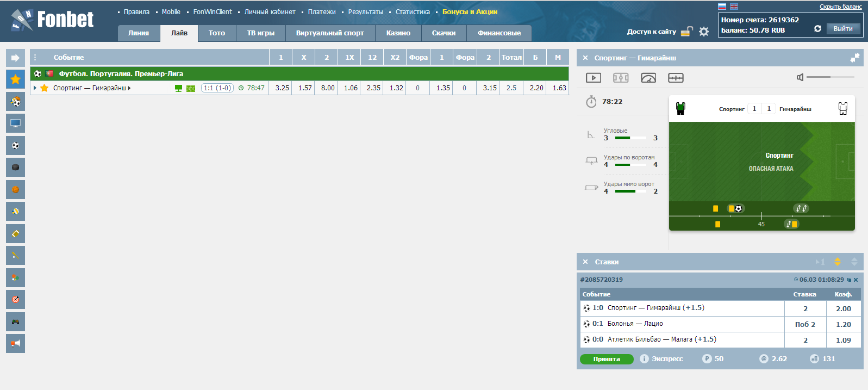Click the Скрыть баланс link

tap(841, 7)
